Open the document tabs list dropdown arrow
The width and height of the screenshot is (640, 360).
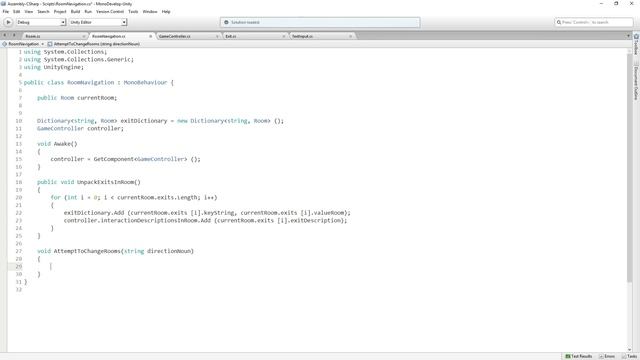(628, 36)
